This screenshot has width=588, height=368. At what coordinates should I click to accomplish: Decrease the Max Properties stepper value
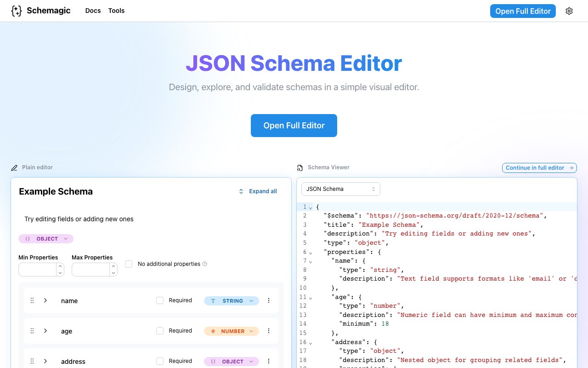[x=113, y=273]
